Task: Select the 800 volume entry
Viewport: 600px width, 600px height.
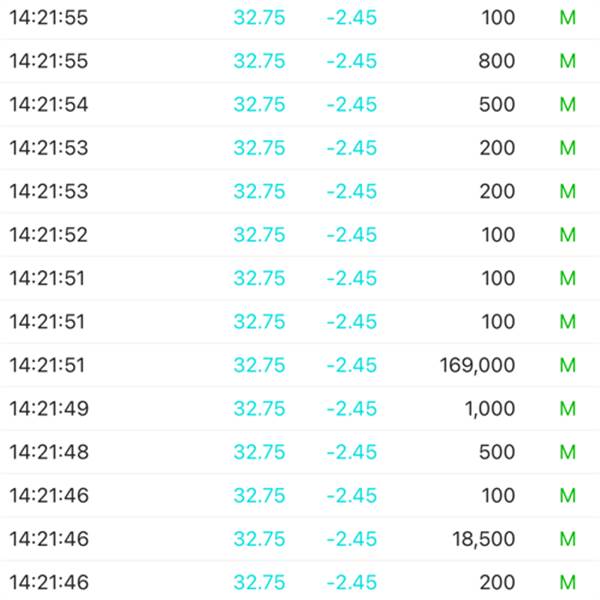Action: point(497,61)
